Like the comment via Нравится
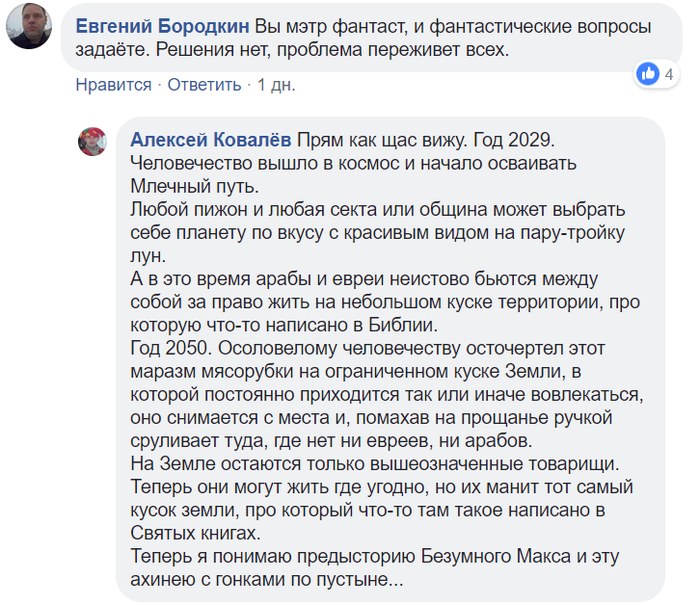Image resolution: width=700 pixels, height=605 pixels. point(113,85)
